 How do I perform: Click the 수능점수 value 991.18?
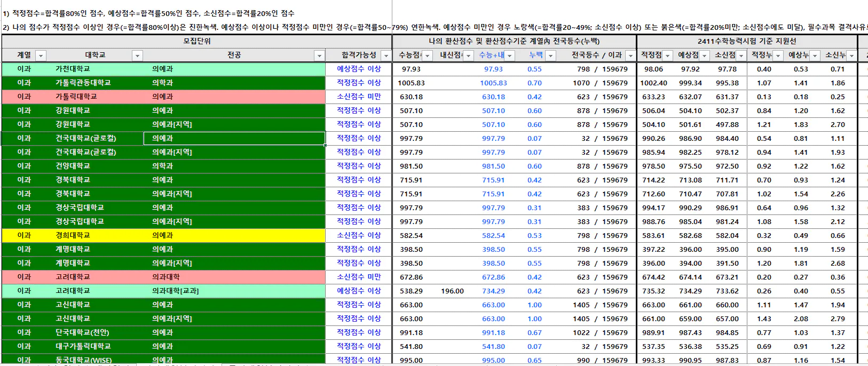pos(411,332)
